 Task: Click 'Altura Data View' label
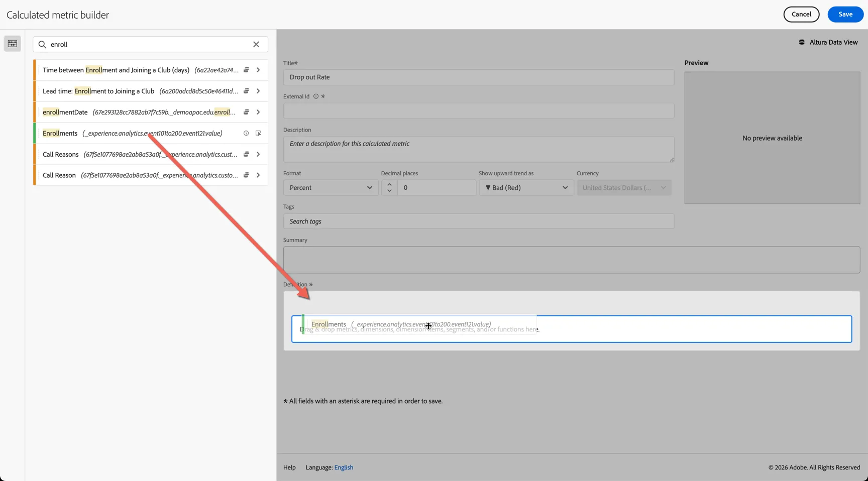tap(833, 42)
